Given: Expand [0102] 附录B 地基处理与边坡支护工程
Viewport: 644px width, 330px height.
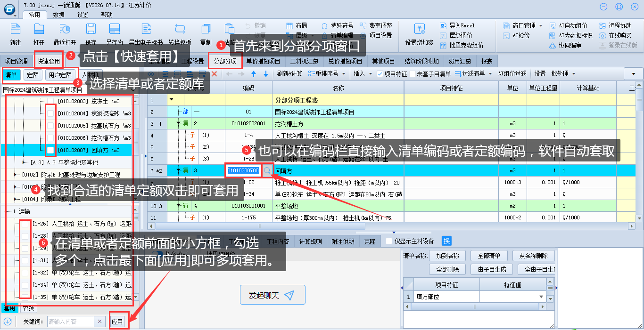Looking at the screenshot, I should tap(16, 175).
